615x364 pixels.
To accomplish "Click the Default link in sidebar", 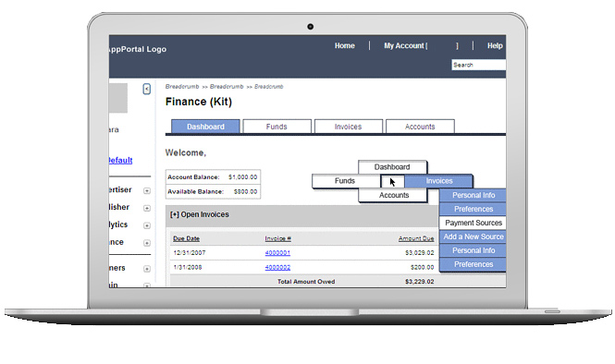I will [x=120, y=160].
